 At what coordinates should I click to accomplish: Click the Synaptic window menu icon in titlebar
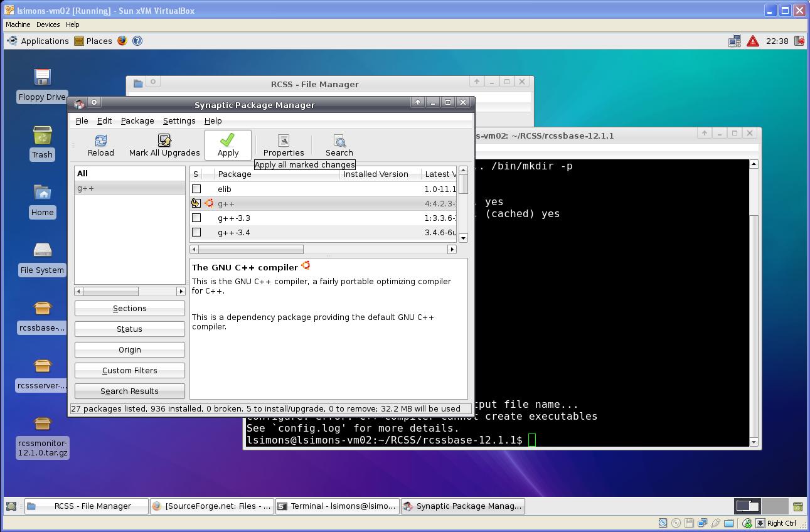pyautogui.click(x=79, y=104)
